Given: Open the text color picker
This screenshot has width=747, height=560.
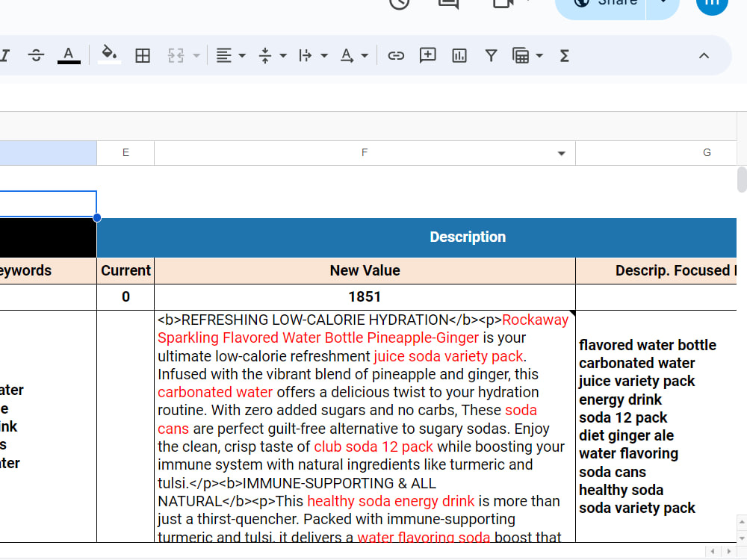Looking at the screenshot, I should coord(69,56).
